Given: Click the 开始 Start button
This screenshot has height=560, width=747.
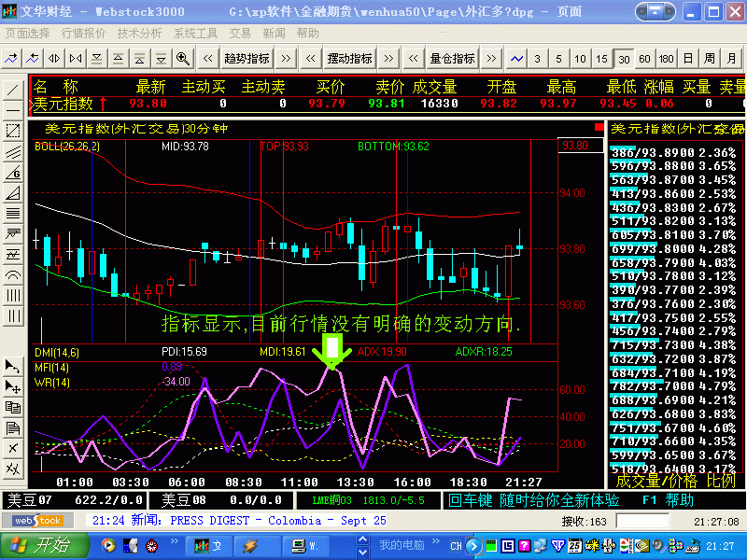Looking at the screenshot, I should pyautogui.click(x=44, y=546).
